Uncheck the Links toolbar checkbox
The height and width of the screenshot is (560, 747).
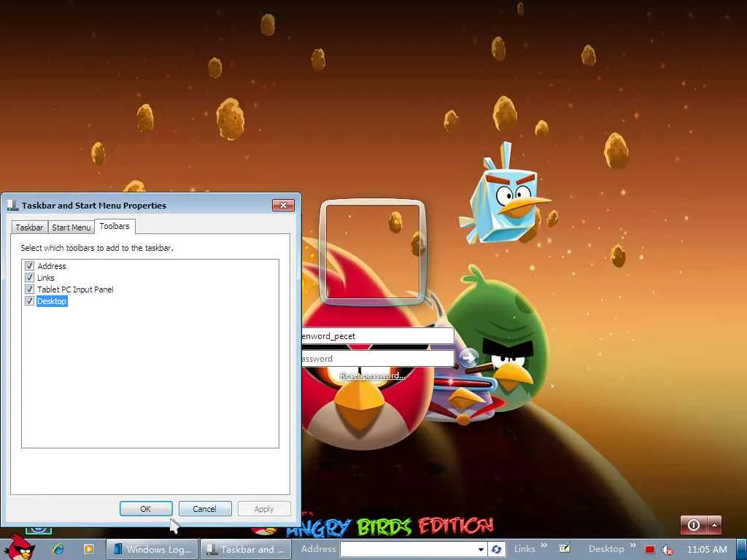tap(29, 277)
